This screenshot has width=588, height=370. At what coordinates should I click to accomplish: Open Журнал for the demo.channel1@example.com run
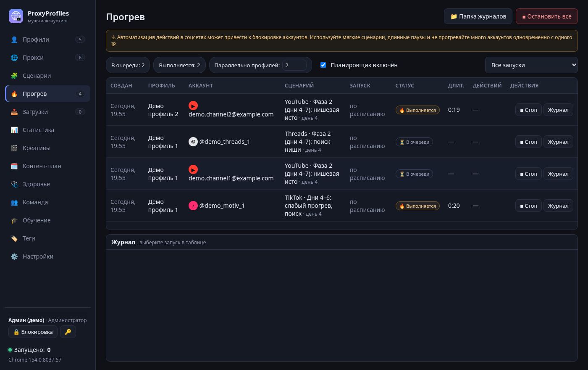pyautogui.click(x=558, y=174)
